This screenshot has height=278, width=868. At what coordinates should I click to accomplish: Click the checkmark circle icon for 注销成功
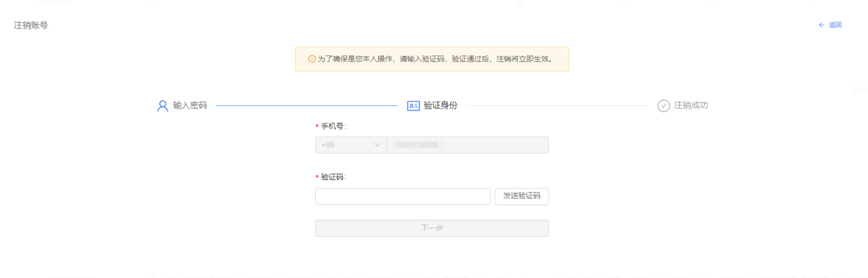pos(664,106)
